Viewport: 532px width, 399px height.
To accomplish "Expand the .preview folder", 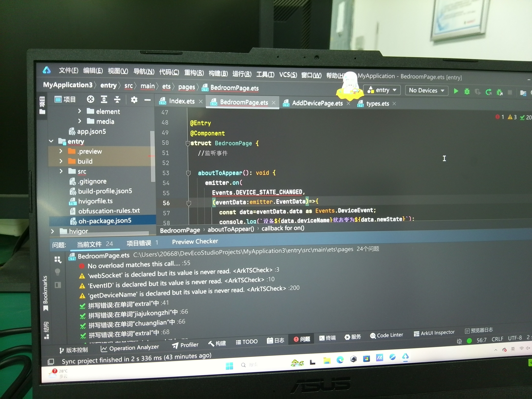I will click(61, 151).
